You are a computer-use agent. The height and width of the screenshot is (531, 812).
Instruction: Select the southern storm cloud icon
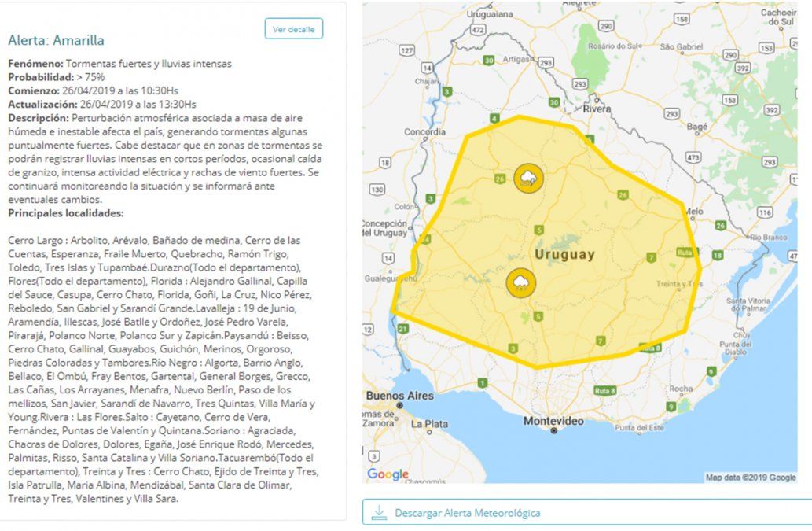520,283
